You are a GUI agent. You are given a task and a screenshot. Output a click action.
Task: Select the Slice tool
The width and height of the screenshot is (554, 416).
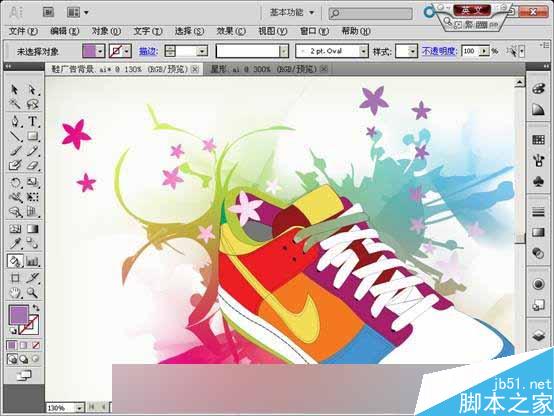pos(32,278)
